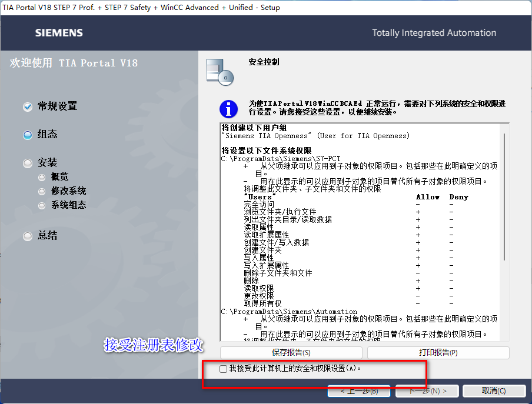Screen dimensions: 532x404
Task: Click the Deny column header
Action: click(x=458, y=197)
